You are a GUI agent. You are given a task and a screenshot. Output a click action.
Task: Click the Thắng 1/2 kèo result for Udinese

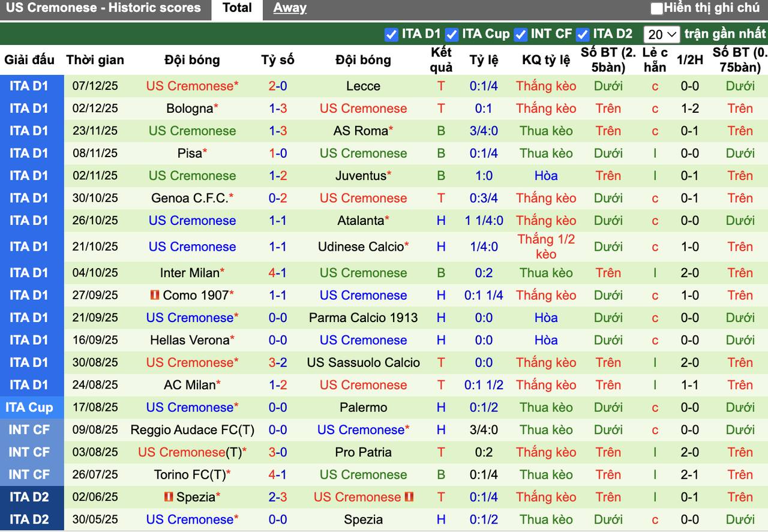point(546,247)
